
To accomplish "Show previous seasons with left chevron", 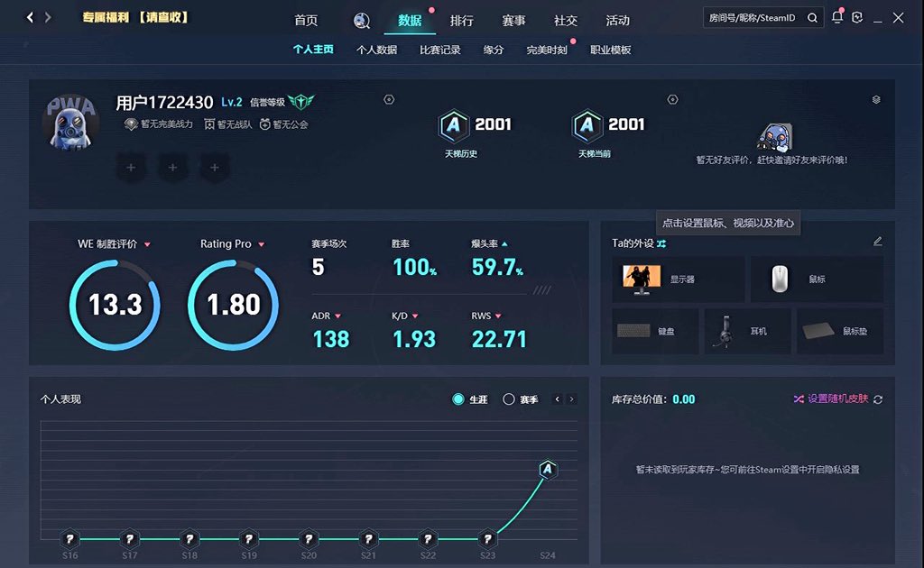I will click(558, 399).
